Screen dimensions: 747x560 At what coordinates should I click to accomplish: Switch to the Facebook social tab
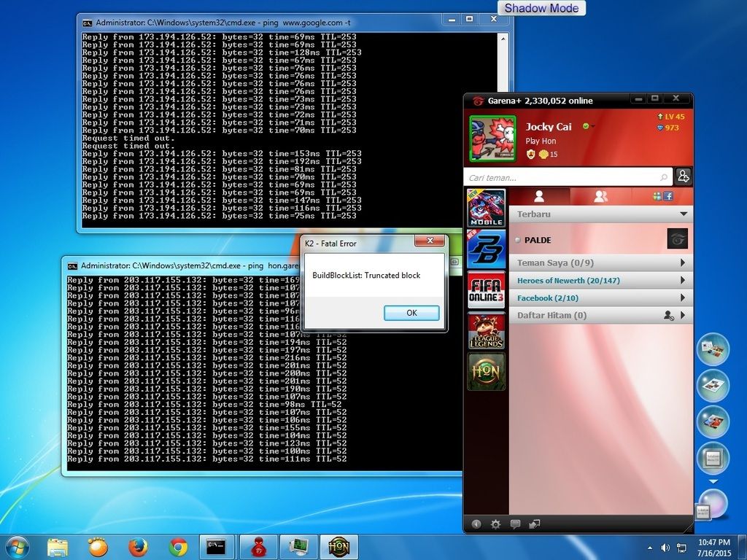coord(662,196)
